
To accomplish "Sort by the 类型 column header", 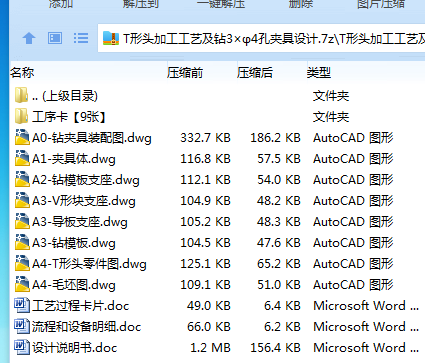I will [x=319, y=72].
